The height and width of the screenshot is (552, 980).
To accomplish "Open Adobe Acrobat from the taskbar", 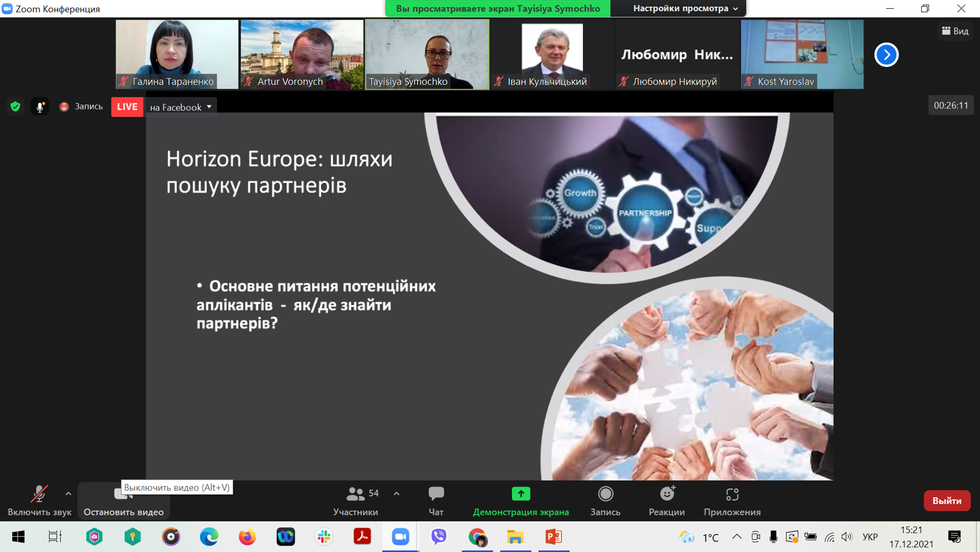I will [362, 537].
